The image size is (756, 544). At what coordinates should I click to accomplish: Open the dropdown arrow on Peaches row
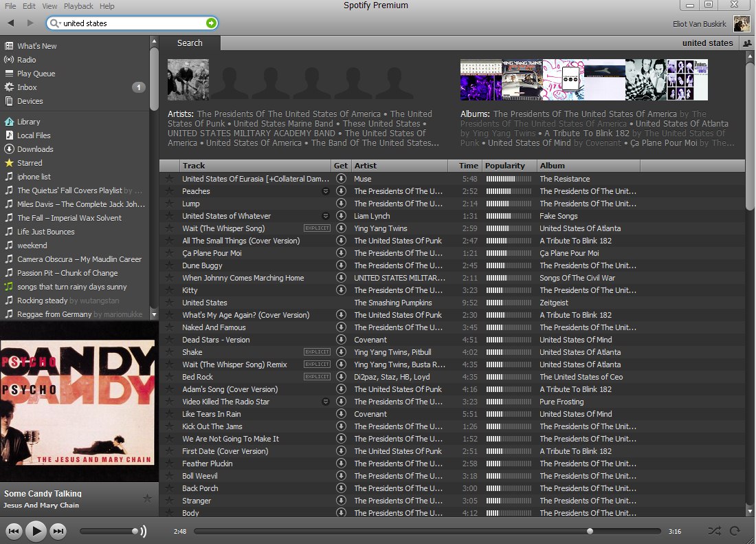point(326,192)
